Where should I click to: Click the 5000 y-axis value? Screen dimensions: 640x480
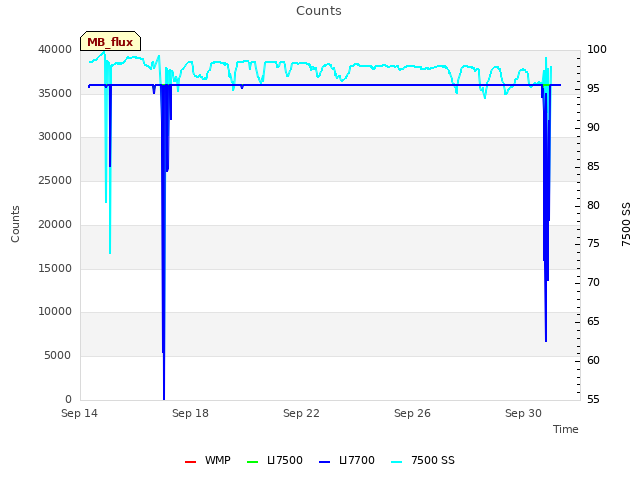(58, 356)
